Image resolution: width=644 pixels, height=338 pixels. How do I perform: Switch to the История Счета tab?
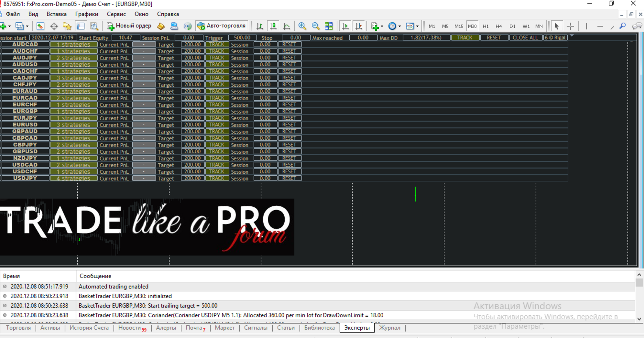point(89,328)
